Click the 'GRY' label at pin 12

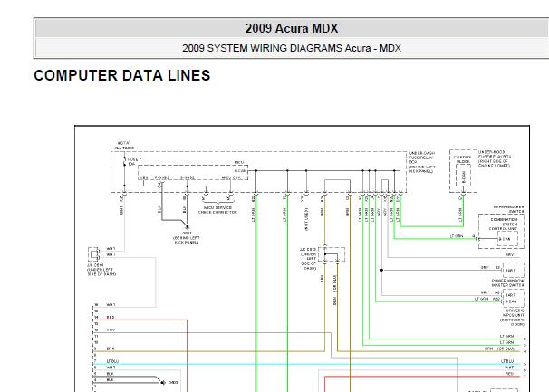(111, 330)
